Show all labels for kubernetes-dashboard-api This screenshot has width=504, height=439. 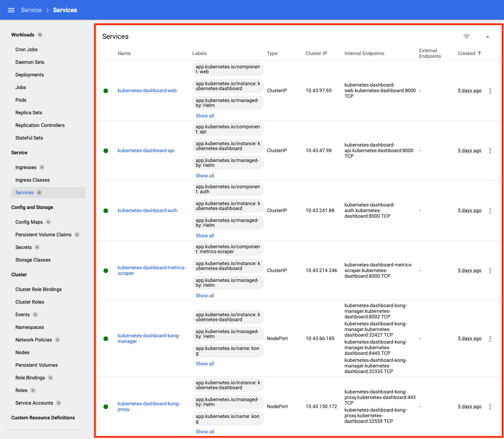point(205,176)
